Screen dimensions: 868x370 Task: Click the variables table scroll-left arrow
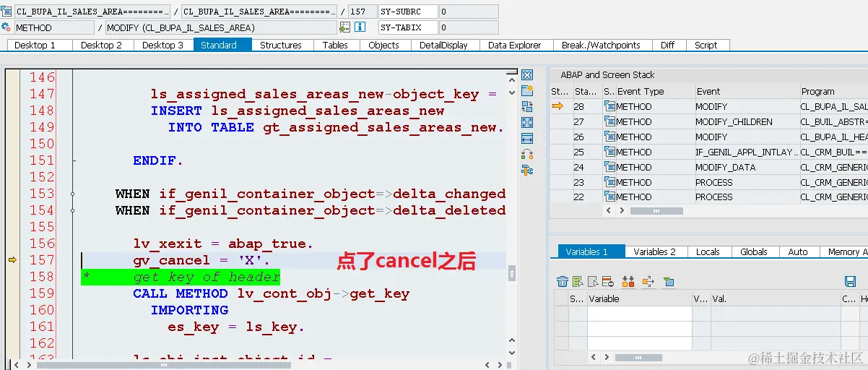pyautogui.click(x=595, y=357)
